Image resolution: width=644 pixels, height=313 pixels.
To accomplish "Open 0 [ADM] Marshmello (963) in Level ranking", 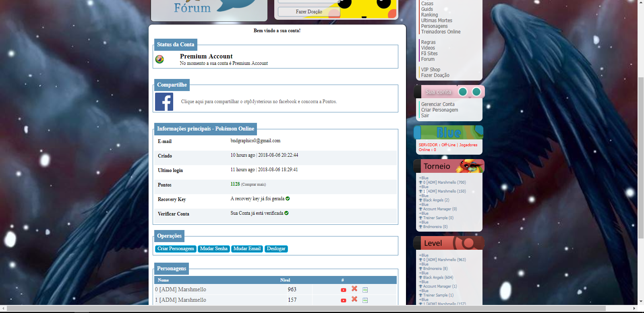I will click(x=445, y=260).
